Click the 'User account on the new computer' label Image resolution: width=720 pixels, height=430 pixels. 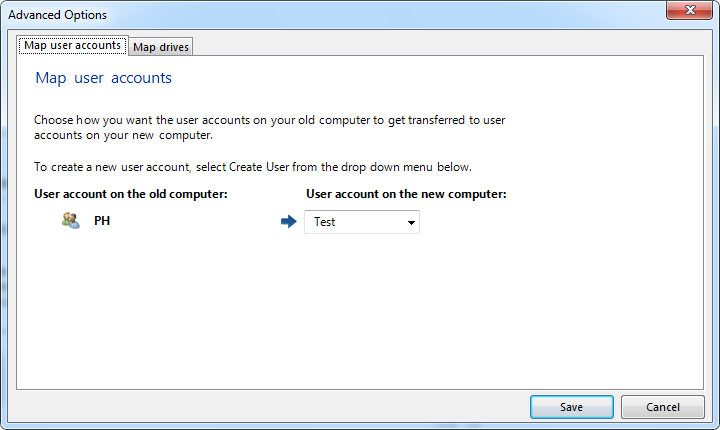click(x=406, y=194)
